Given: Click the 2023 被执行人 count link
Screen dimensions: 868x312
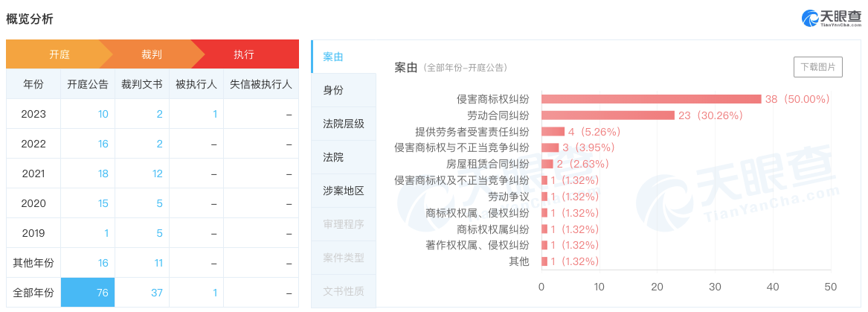Looking at the screenshot, I should pos(215,114).
